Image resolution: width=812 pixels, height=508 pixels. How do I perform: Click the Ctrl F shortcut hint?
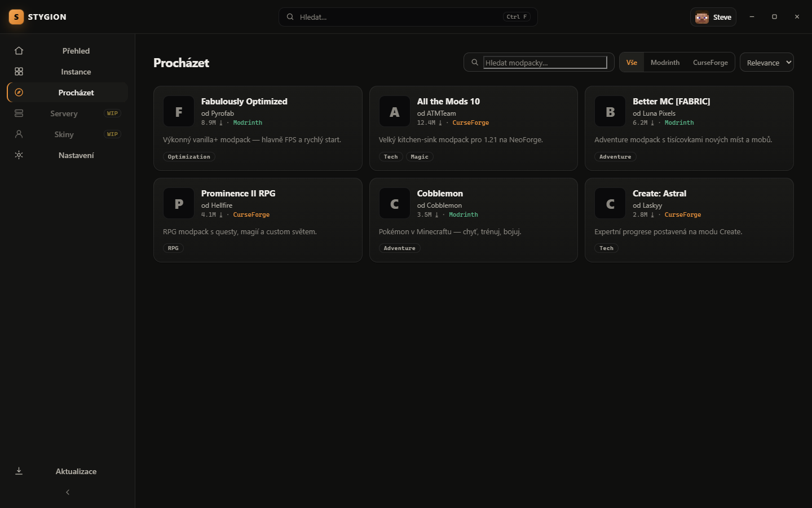point(517,17)
